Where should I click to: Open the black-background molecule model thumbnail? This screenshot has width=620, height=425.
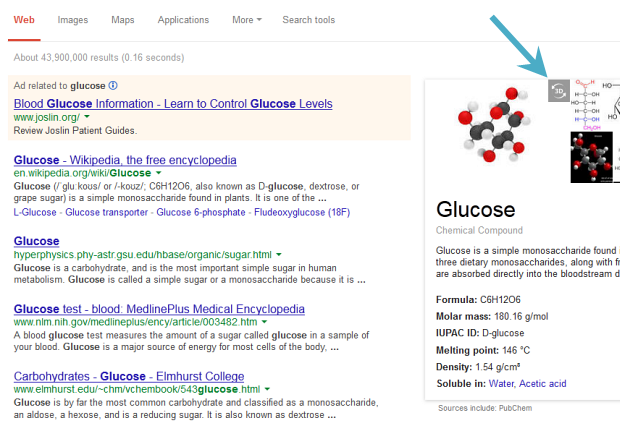(592, 157)
